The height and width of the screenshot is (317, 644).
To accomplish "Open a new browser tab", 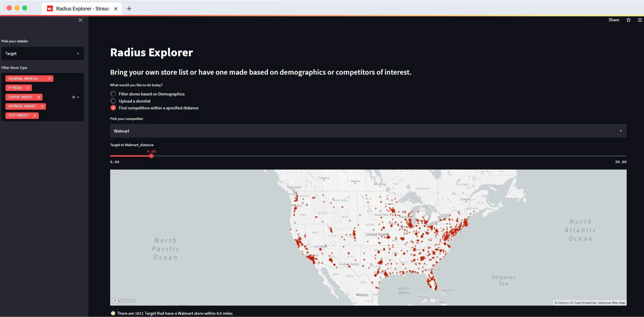I will [129, 9].
